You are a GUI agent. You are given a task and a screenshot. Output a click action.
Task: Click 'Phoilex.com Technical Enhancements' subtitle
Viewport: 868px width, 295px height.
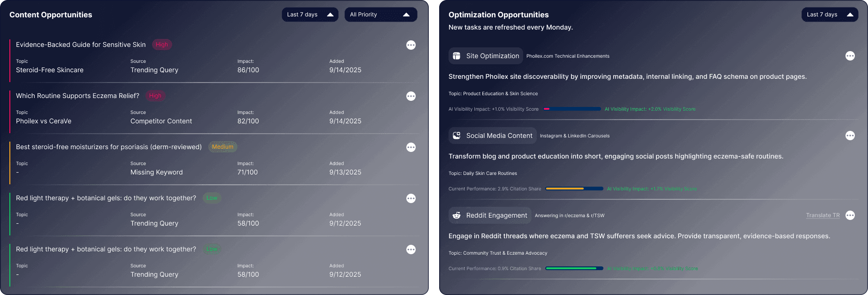(568, 56)
